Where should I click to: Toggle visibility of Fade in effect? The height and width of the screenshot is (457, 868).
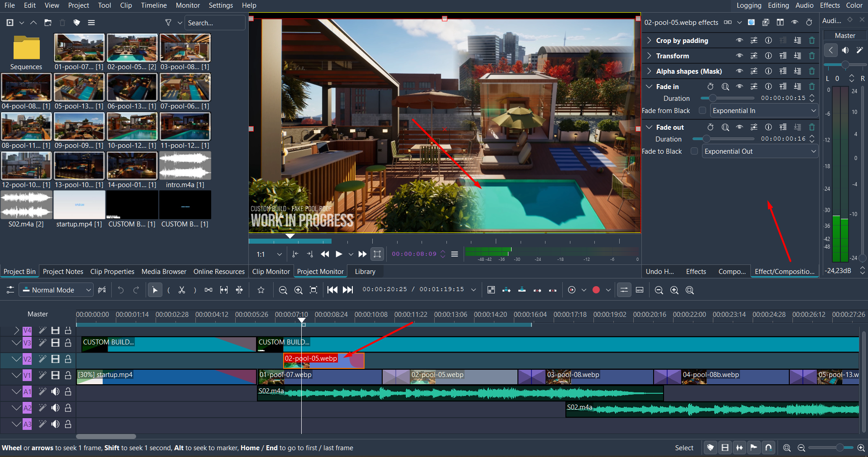pyautogui.click(x=740, y=86)
